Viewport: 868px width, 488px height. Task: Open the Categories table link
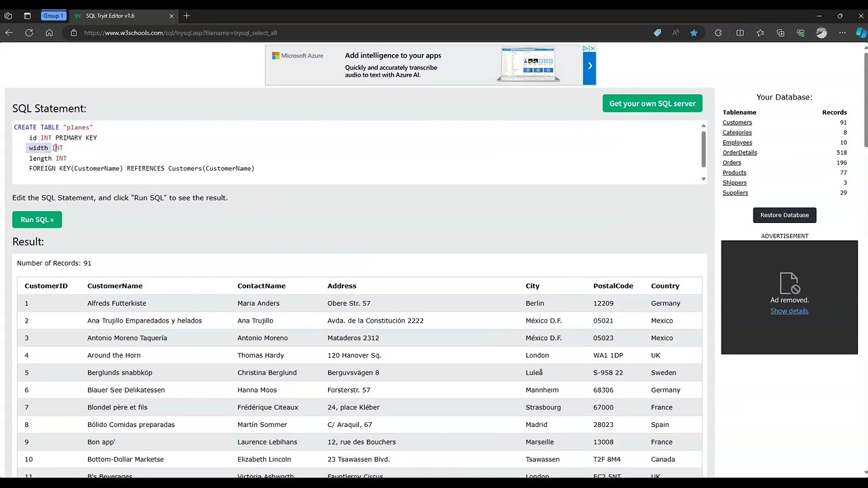coord(737,133)
